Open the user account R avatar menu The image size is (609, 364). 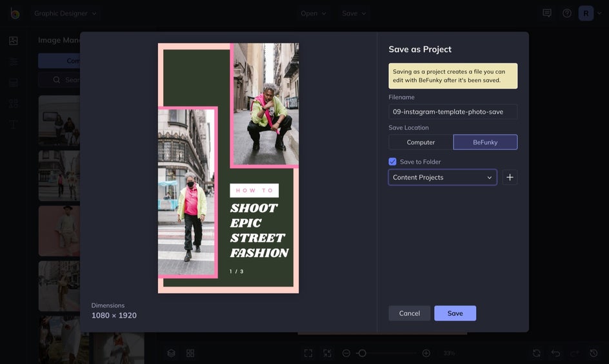point(586,13)
